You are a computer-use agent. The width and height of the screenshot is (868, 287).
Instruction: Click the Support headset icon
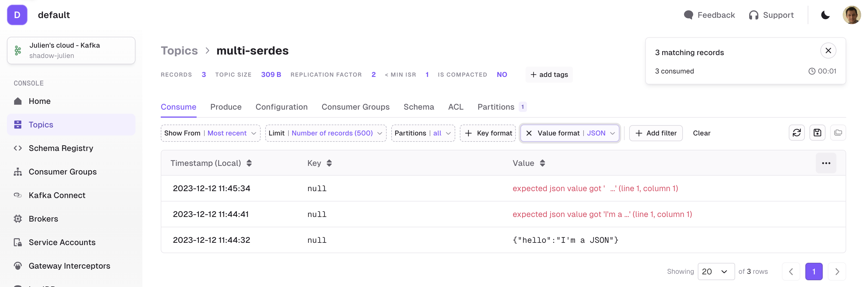pyautogui.click(x=753, y=15)
